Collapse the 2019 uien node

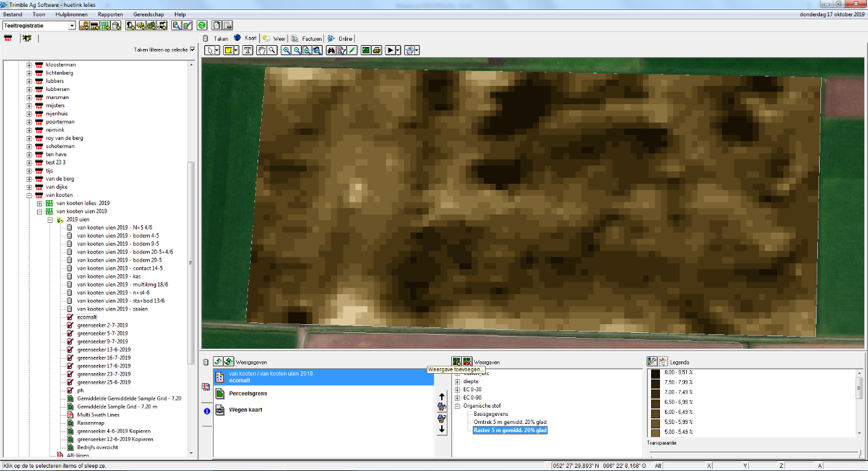50,220
